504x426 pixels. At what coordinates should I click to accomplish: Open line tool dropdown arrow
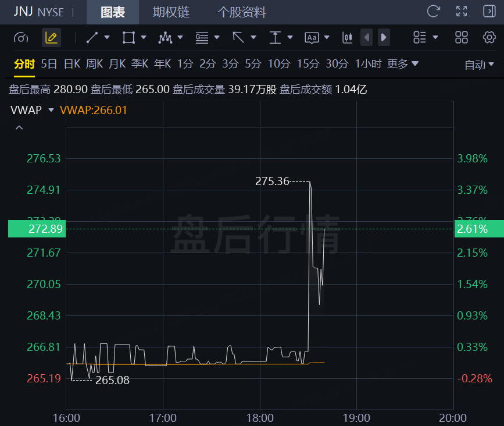coord(107,38)
